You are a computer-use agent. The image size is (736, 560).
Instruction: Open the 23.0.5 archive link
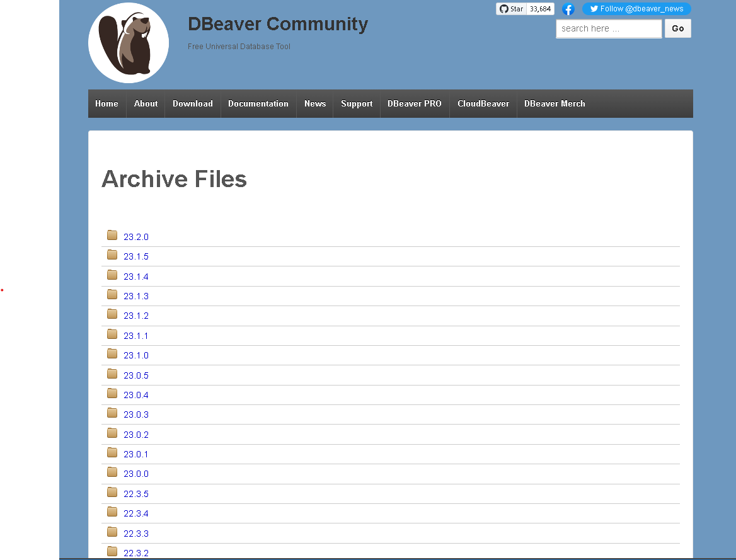pos(136,375)
